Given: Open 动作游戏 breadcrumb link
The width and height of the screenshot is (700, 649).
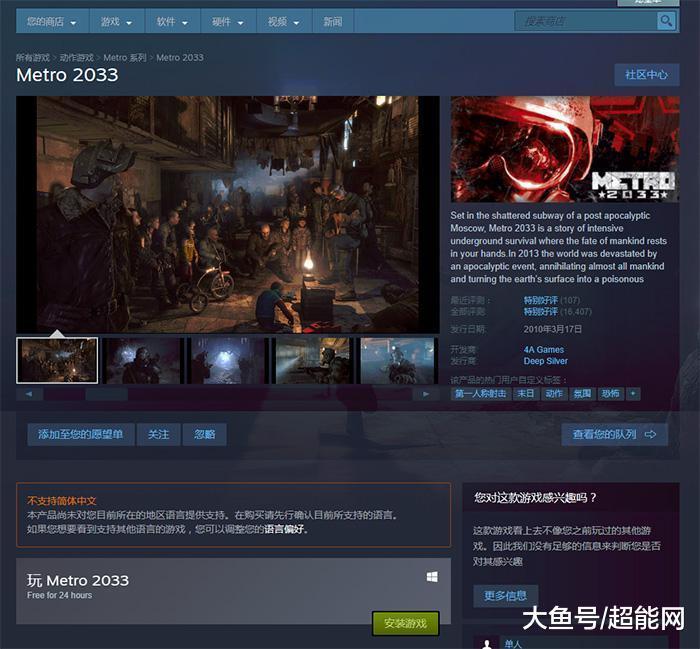Looking at the screenshot, I should point(76,58).
